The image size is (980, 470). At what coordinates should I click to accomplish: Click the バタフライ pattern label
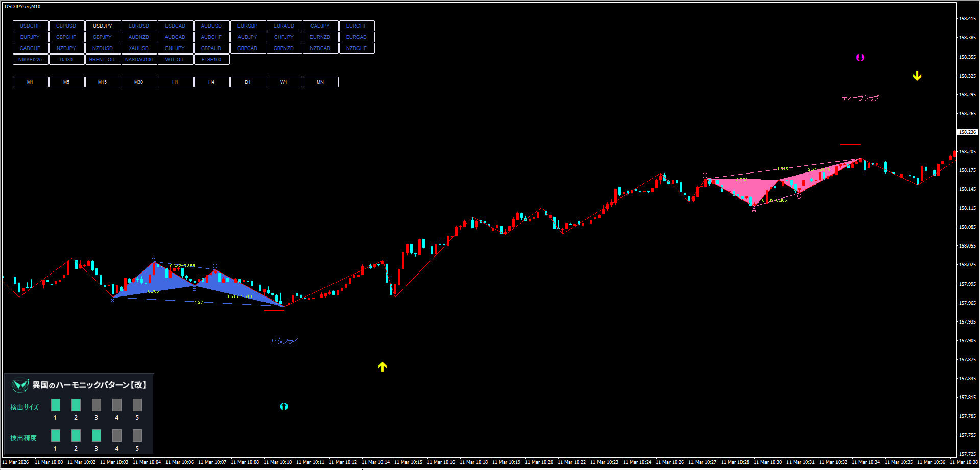click(284, 341)
